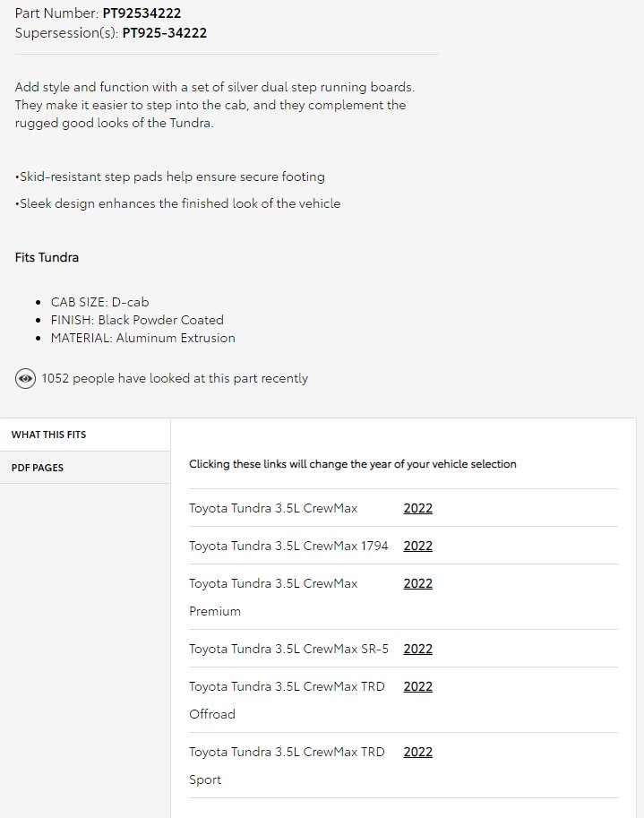This screenshot has width=644, height=818.
Task: Switch to the PDF PAGES tab
Action: tap(85, 468)
